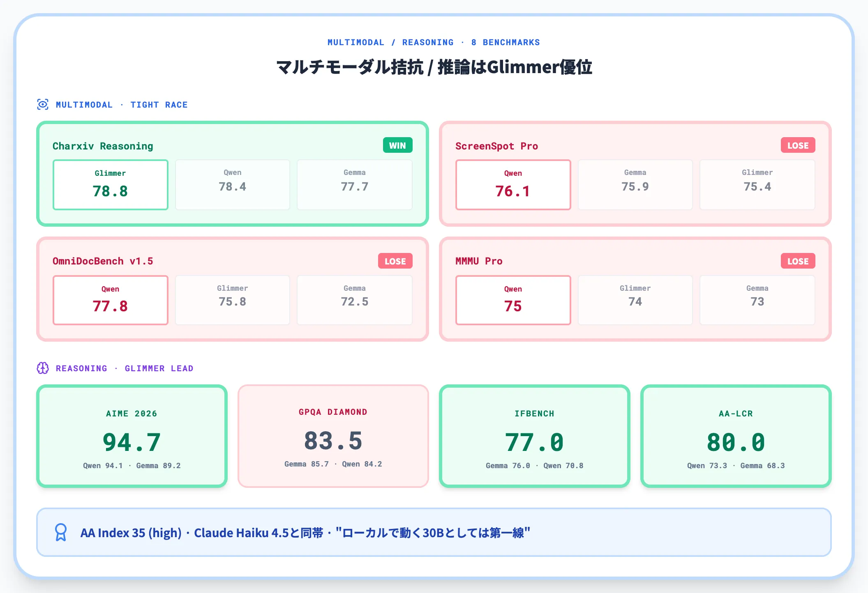Click the 80.0 score value
868x593 pixels.
(736, 442)
